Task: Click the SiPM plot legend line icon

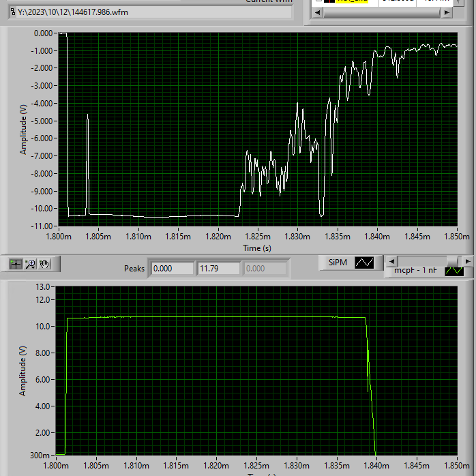Action: click(x=364, y=263)
